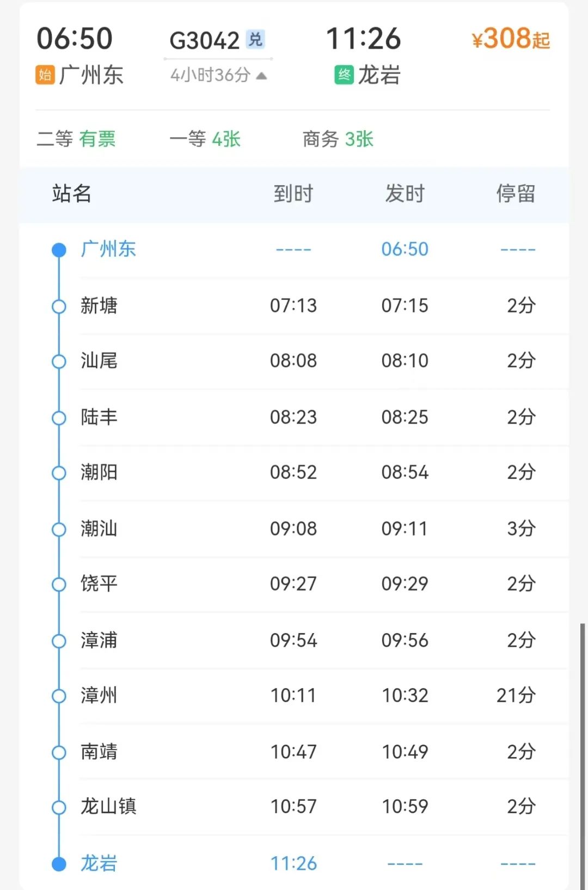The image size is (588, 890).
Task: Tap the 饶平 station name
Action: [x=99, y=584]
